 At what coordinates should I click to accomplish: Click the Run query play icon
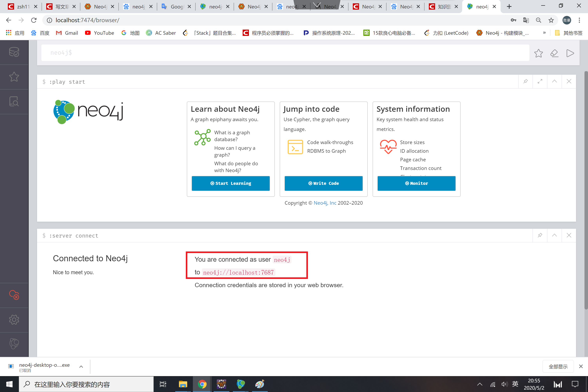click(570, 53)
